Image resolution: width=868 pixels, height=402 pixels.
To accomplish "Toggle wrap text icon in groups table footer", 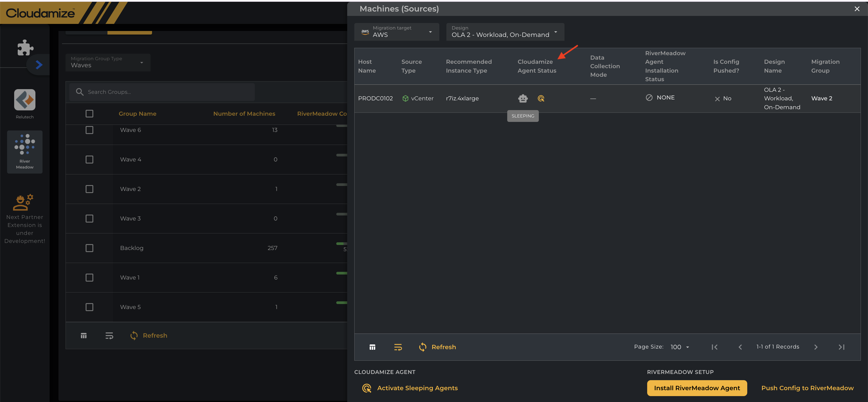I will pos(109,336).
